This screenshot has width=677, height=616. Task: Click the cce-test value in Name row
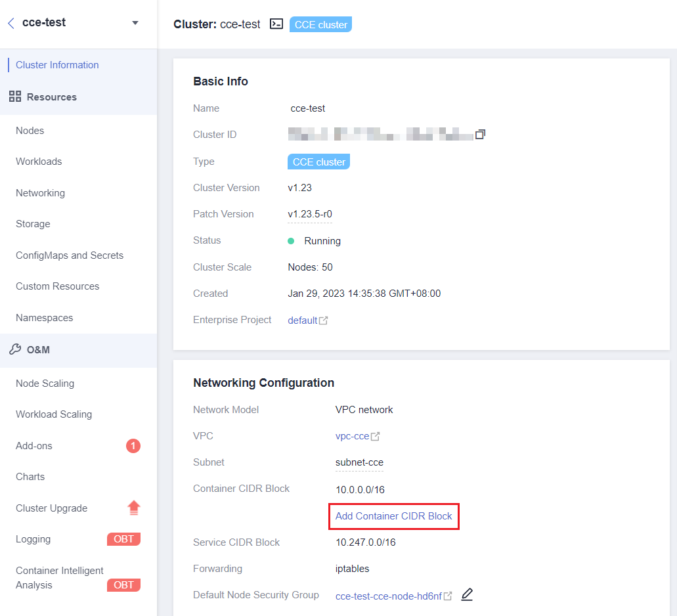[307, 108]
